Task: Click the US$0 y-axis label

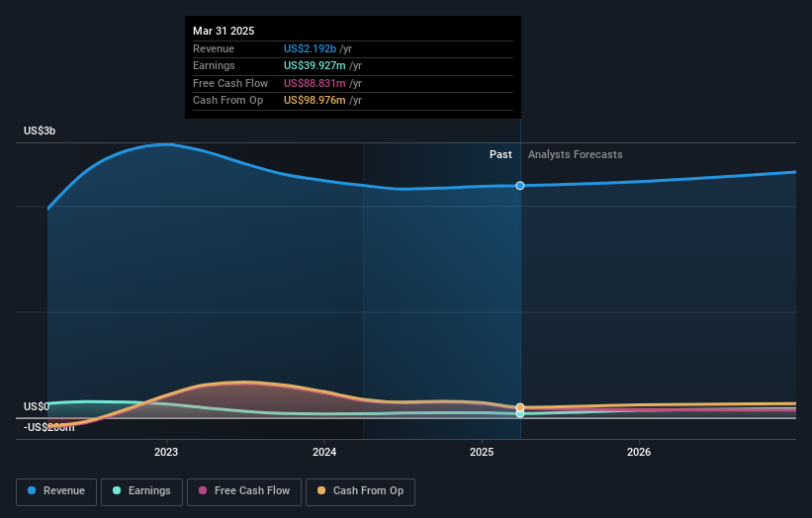Action: pos(37,406)
